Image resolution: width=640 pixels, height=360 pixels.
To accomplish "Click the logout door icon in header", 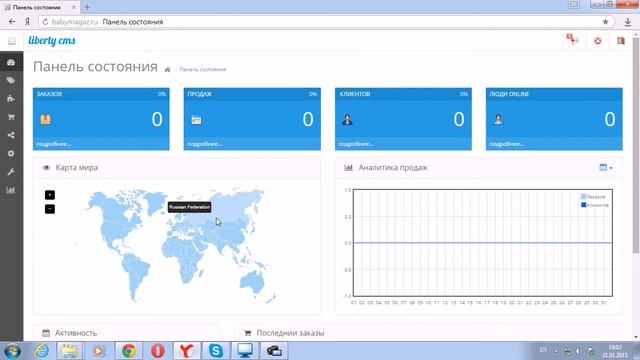I will tap(621, 40).
